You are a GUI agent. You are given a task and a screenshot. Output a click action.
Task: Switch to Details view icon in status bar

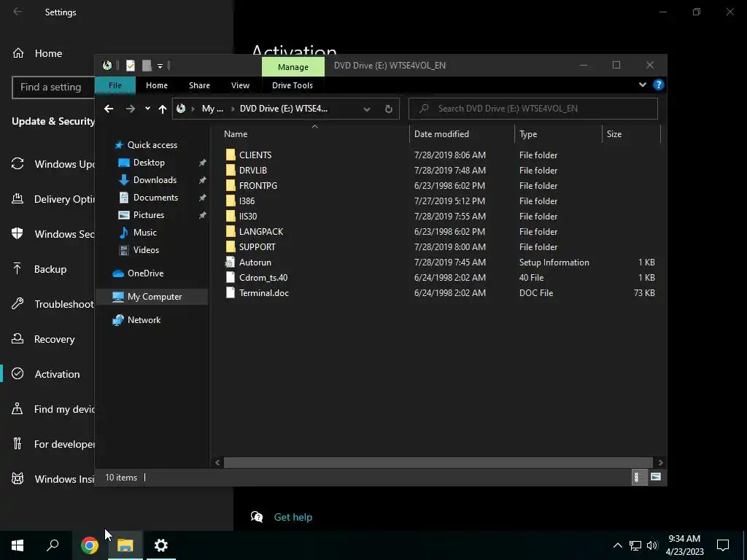tap(638, 477)
